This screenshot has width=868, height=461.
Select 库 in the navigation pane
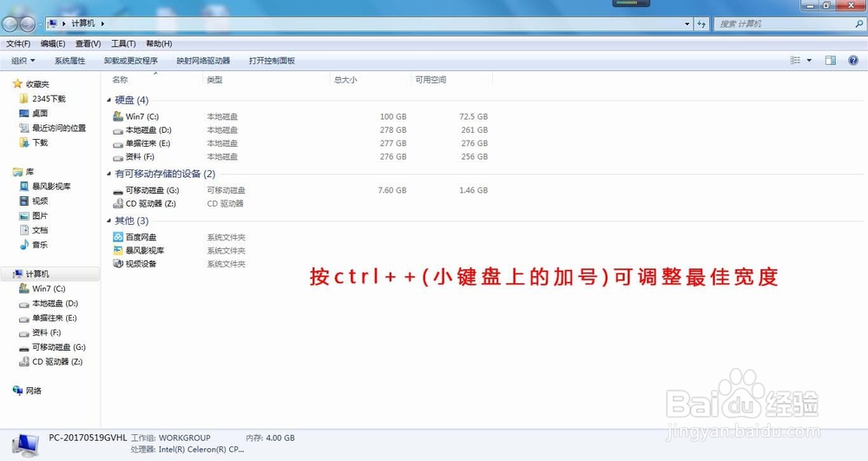30,172
